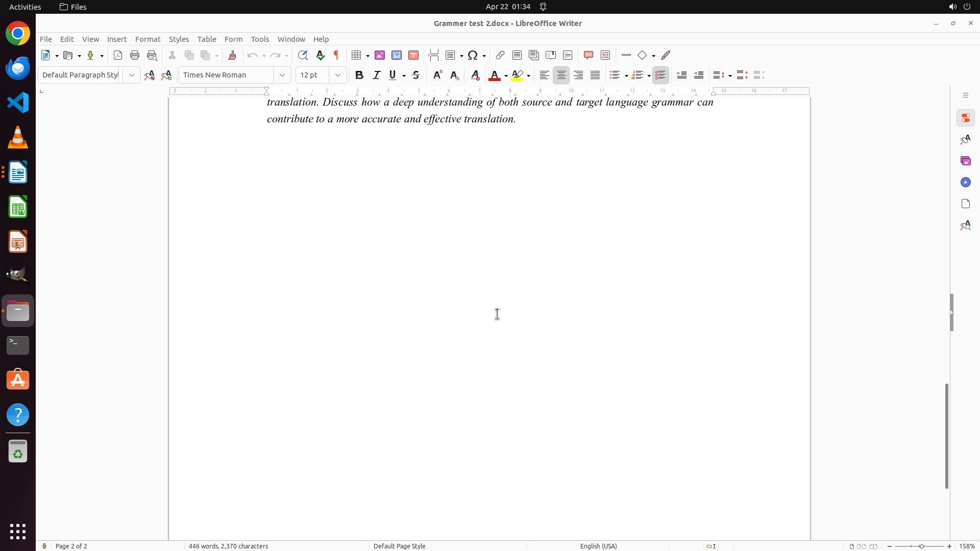Click the zoom slider in the status bar

[x=921, y=546]
